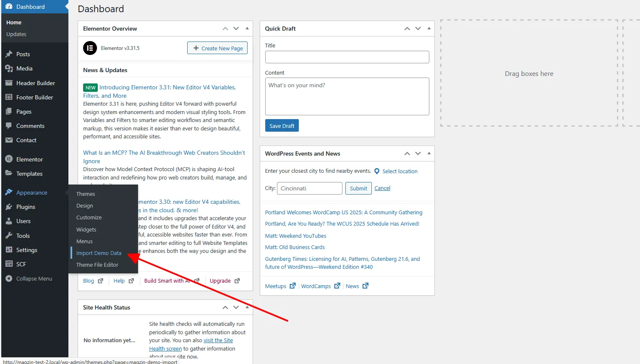Open Tools via the wrench icon
This screenshot has height=364, width=640.
click(x=9, y=236)
